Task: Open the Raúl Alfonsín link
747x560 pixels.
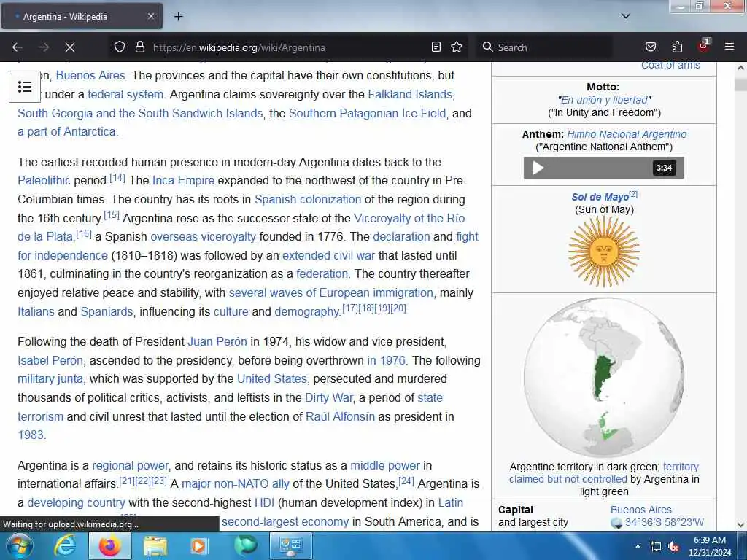Action: 340,416
